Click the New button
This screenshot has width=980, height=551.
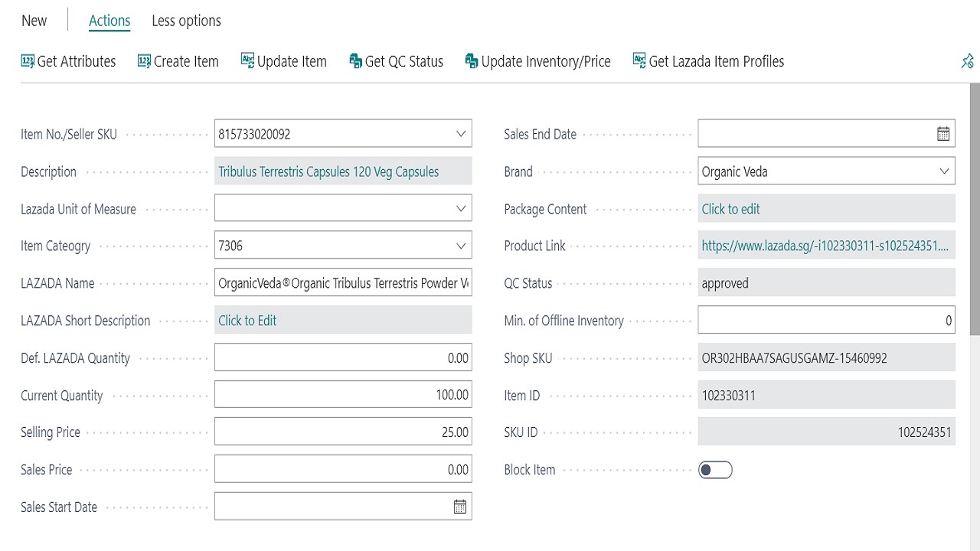point(34,21)
